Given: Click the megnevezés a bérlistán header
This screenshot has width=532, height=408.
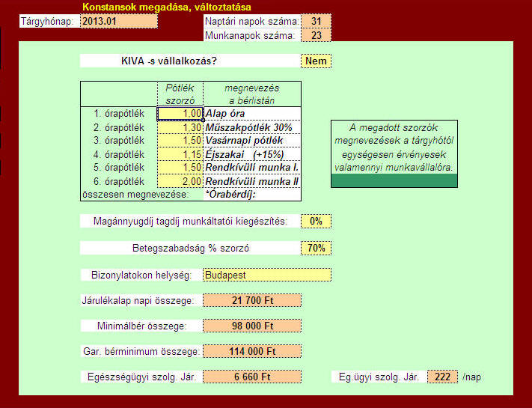Looking at the screenshot, I should pyautogui.click(x=252, y=94).
